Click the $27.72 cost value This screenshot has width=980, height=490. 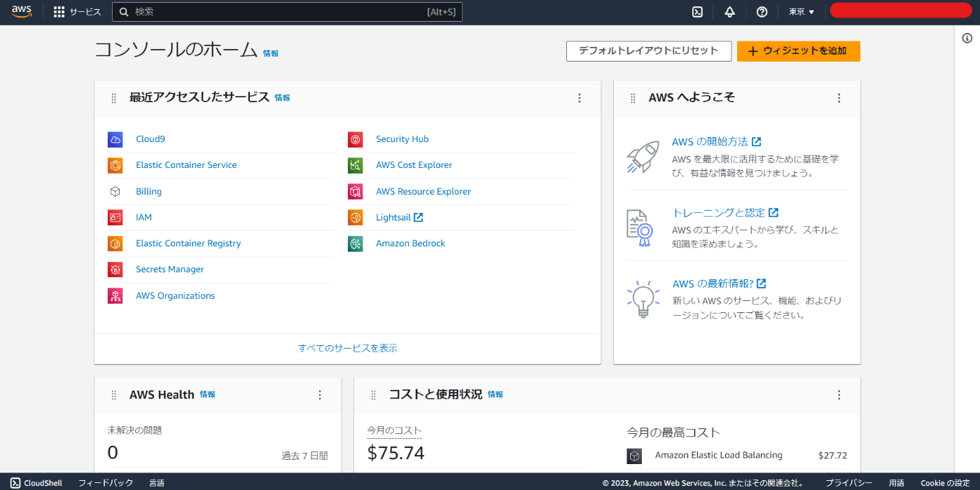tap(832, 456)
